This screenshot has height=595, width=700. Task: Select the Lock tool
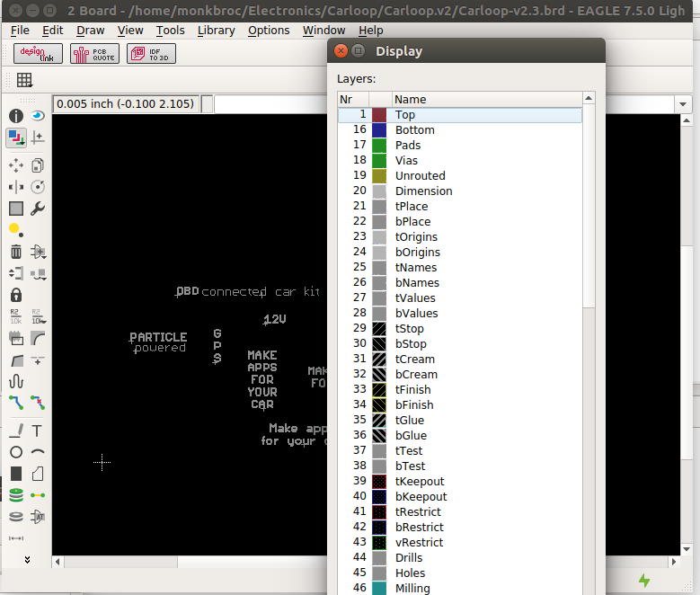(16, 296)
